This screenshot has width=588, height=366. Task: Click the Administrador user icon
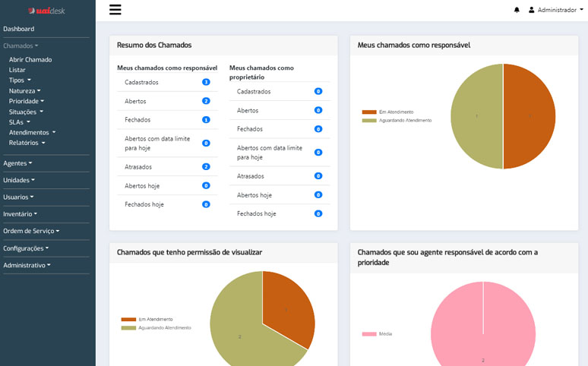(532, 10)
